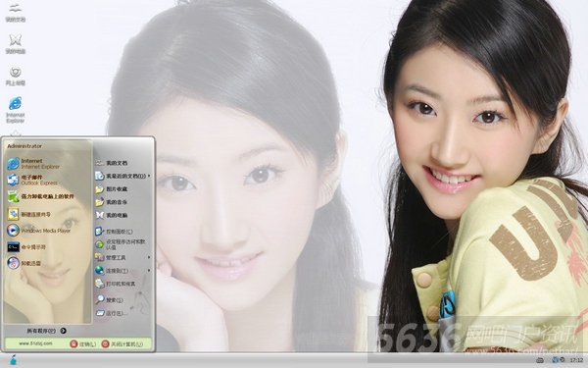The width and height of the screenshot is (588, 368).
Task: Expand 我最近的文档 submenu
Action: tap(122, 176)
